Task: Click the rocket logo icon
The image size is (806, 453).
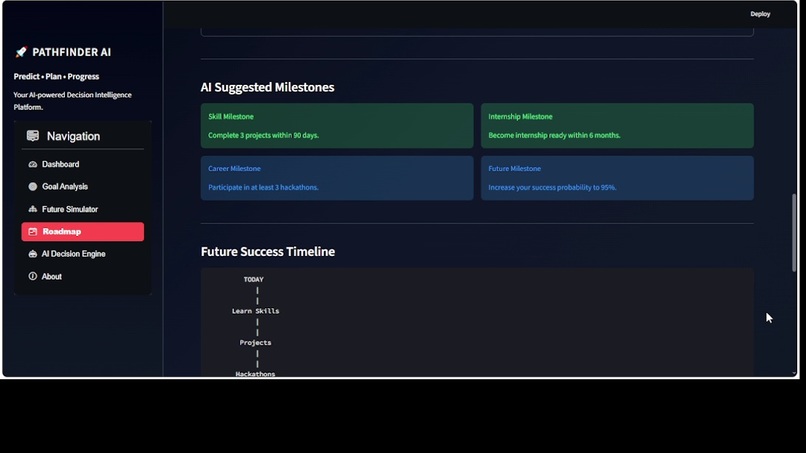Action: (21, 52)
